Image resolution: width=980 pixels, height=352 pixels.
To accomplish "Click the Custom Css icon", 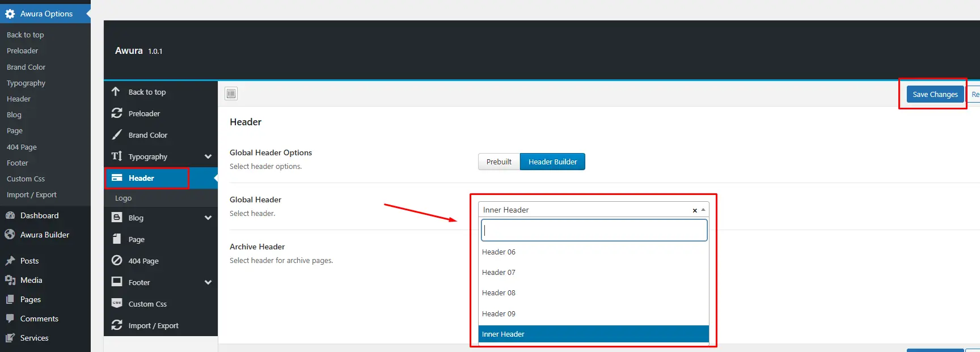I will click(x=117, y=303).
